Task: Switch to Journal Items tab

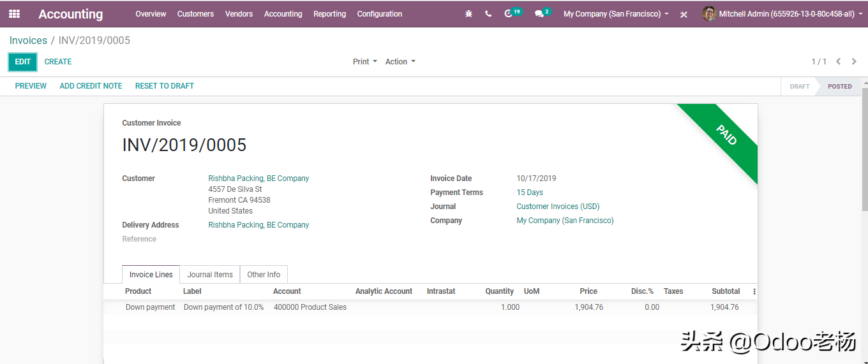Action: 210,275
